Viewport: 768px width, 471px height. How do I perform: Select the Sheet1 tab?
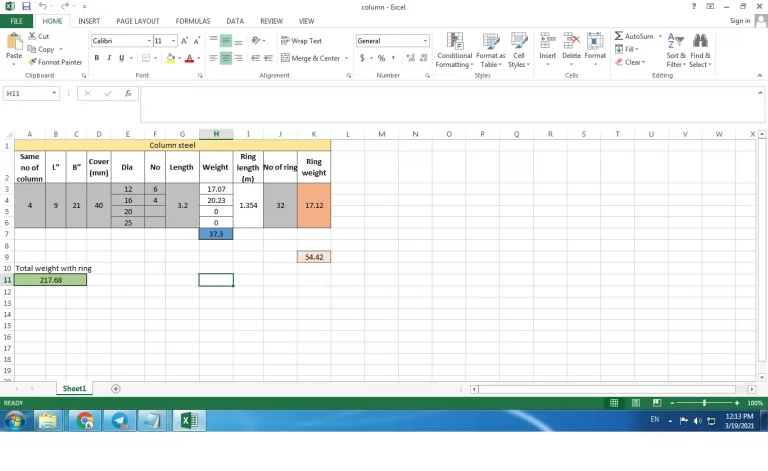(74, 388)
